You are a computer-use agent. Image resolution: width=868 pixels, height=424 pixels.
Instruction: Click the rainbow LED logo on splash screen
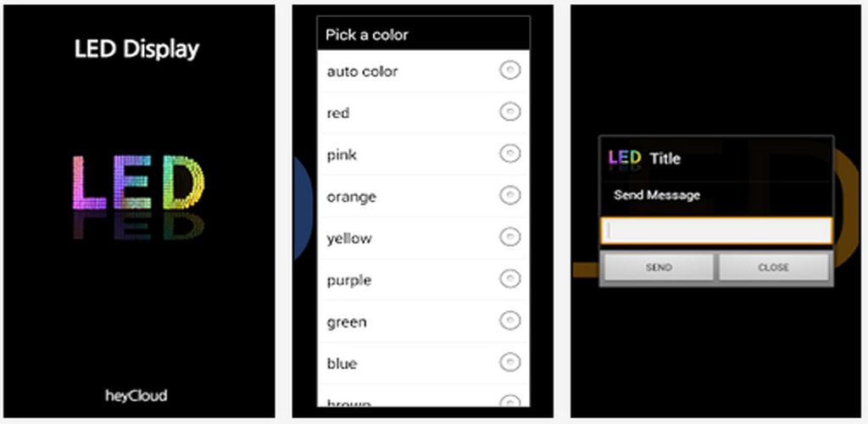point(137,181)
